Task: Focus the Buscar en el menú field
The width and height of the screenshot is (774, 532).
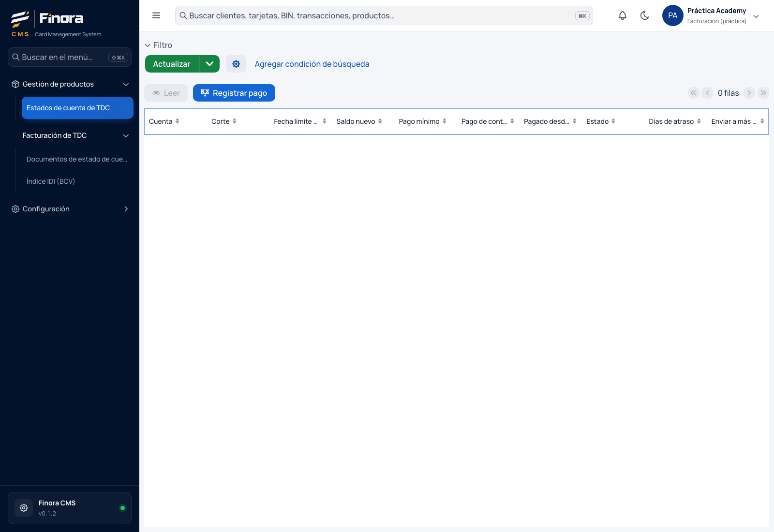Action: click(x=70, y=57)
